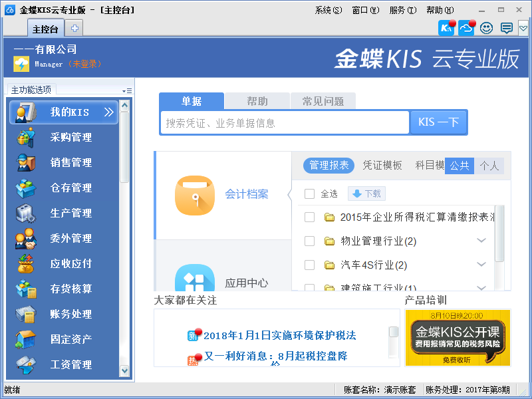The height and width of the screenshot is (399, 532).
Task: Click folder icon of 物业管理行业(2)
Action: (329, 241)
